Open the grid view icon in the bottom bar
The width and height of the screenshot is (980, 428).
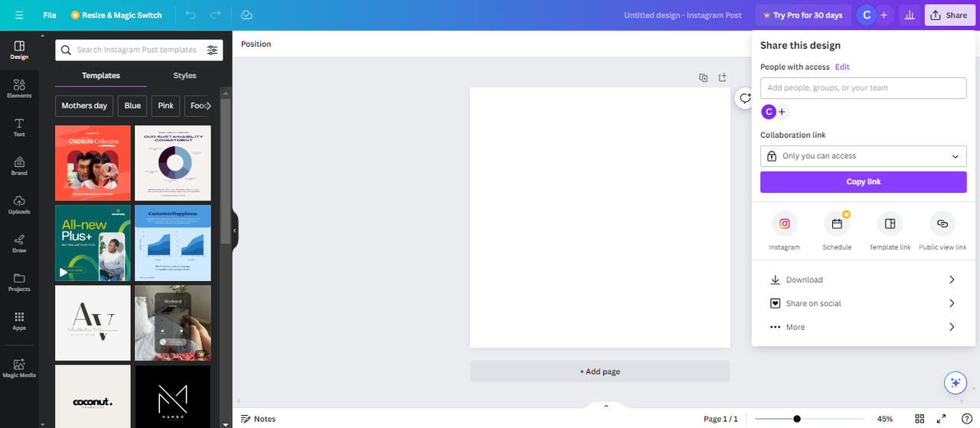[920, 419]
